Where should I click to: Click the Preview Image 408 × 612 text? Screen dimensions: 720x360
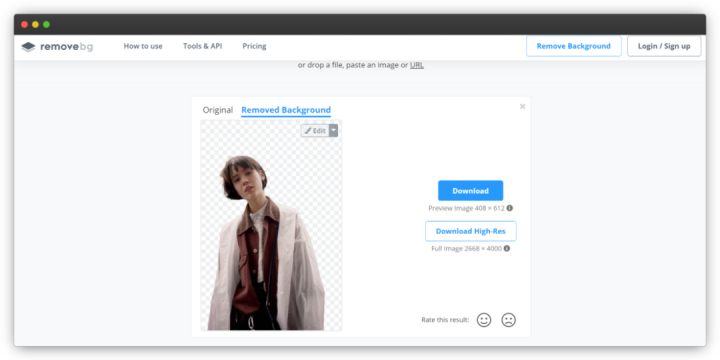[x=466, y=208]
